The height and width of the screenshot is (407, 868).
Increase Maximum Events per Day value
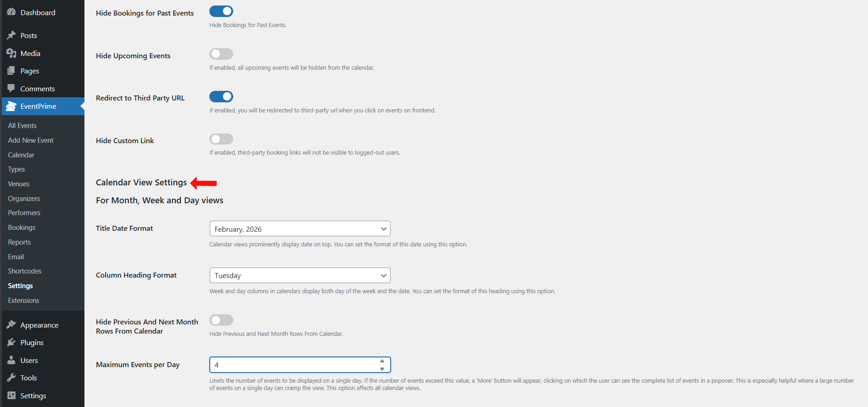(x=382, y=361)
